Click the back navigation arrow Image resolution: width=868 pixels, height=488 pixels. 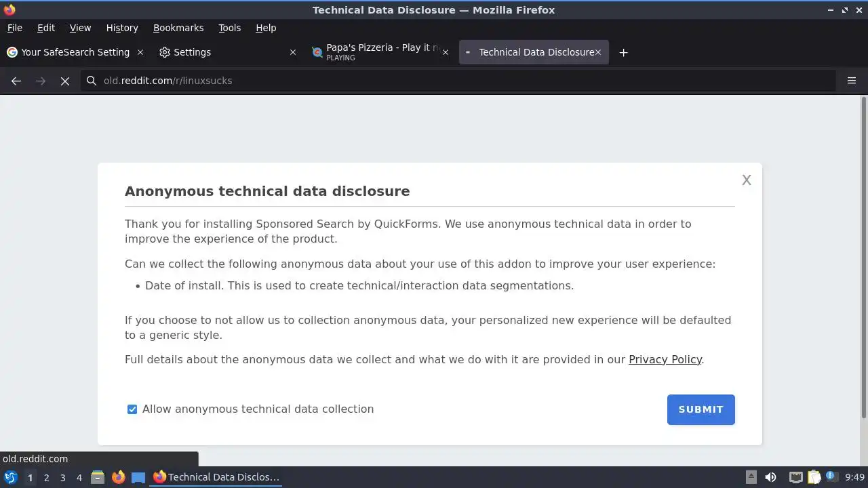[x=16, y=81]
